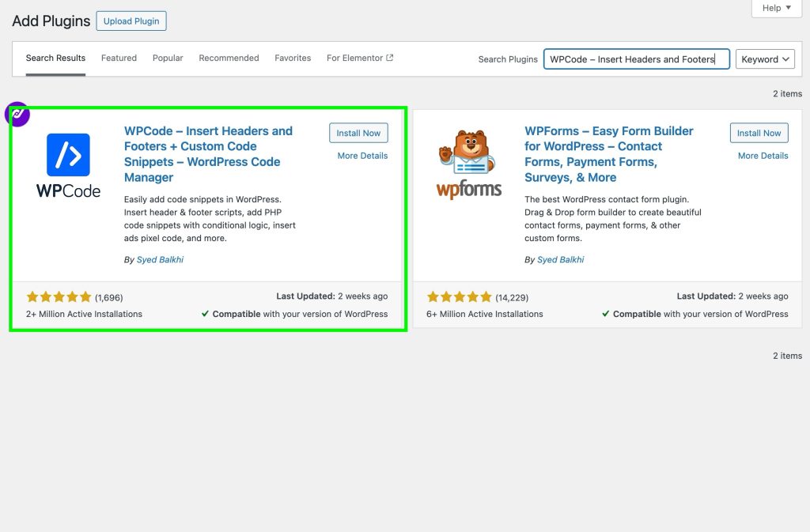Screen dimensions: 810x532
Task: Click '2+ Million Active Installations' text
Action: 84,314
